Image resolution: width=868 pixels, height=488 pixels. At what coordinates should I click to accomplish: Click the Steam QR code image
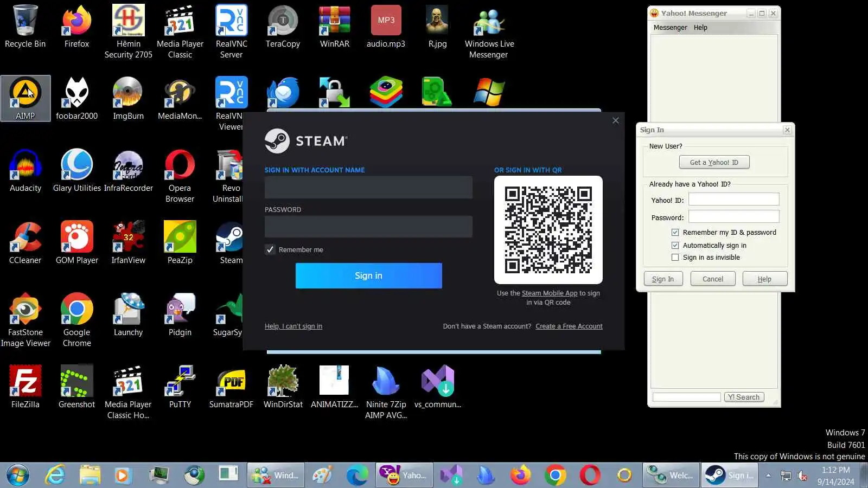click(548, 230)
